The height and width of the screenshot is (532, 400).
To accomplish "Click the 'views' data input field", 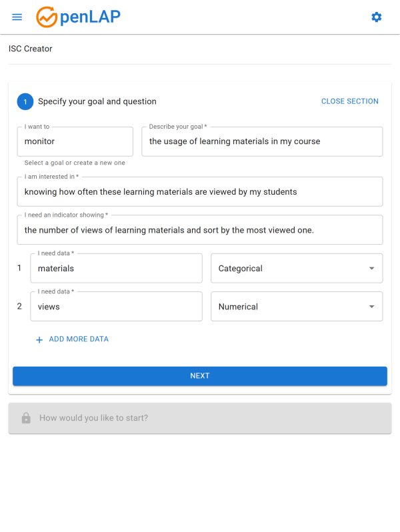I will tap(116, 307).
